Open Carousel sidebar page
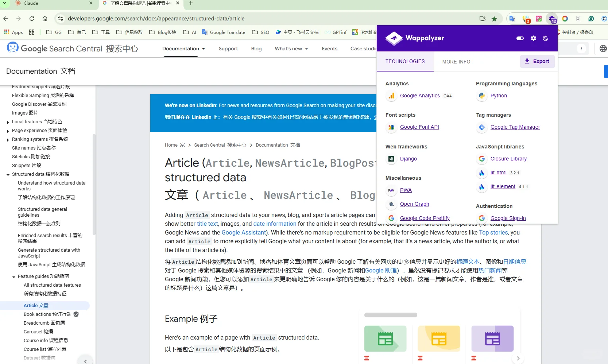 point(38,332)
